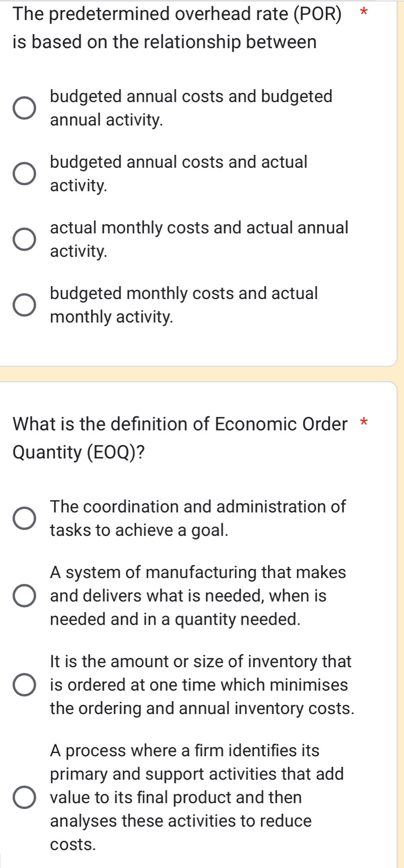Select radio circle beside 'budgeted annual costs and actual activity'
The width and height of the screenshot is (404, 868).
[x=24, y=174]
